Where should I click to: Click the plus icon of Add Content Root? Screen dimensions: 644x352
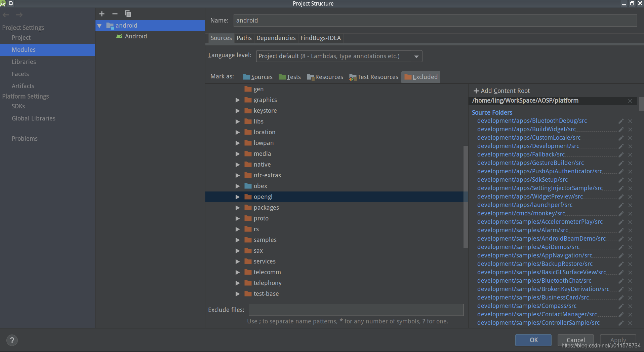pos(476,91)
